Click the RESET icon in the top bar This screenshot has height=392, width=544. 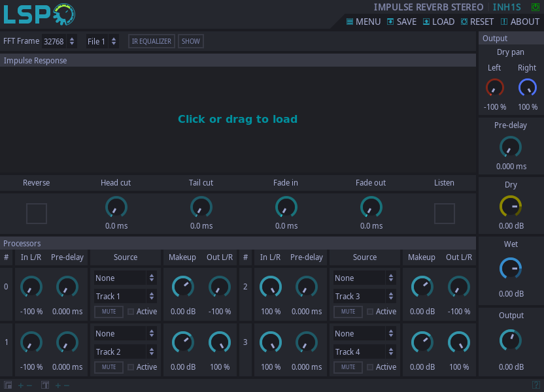pyautogui.click(x=464, y=22)
